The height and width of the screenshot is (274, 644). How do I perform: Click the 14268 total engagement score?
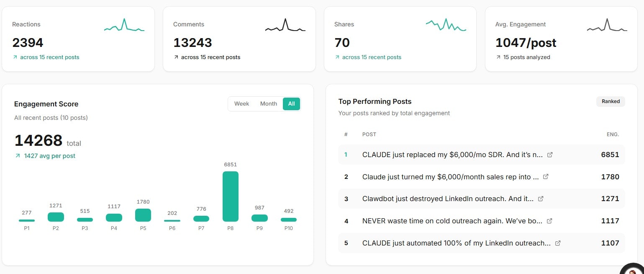(x=38, y=141)
